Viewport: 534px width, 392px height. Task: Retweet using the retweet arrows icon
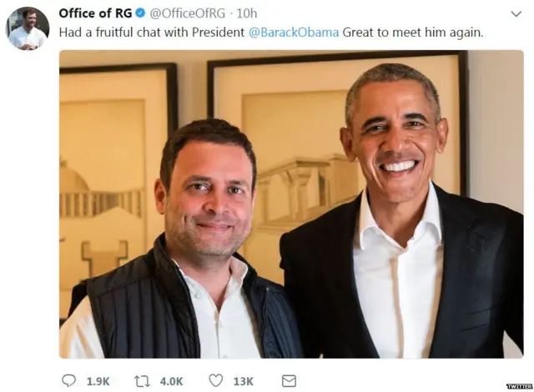click(142, 380)
